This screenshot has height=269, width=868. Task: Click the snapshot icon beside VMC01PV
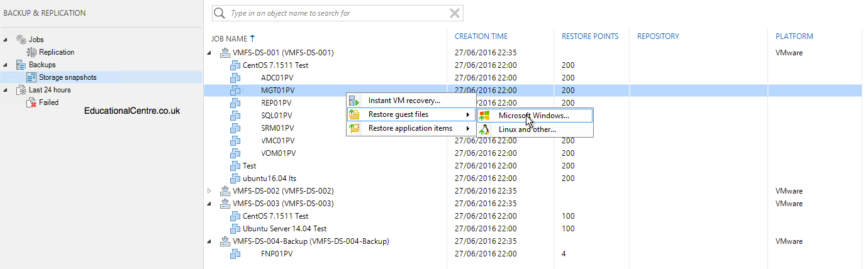(235, 141)
